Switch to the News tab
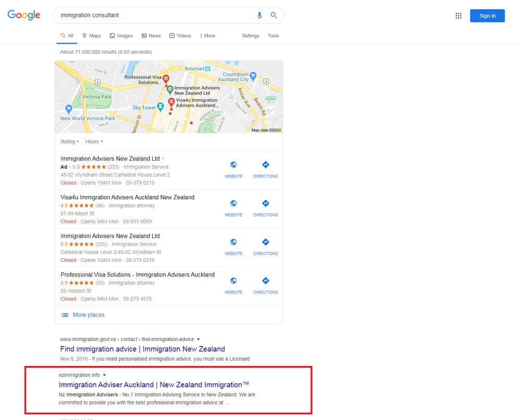The height and width of the screenshot is (420, 521). [151, 36]
